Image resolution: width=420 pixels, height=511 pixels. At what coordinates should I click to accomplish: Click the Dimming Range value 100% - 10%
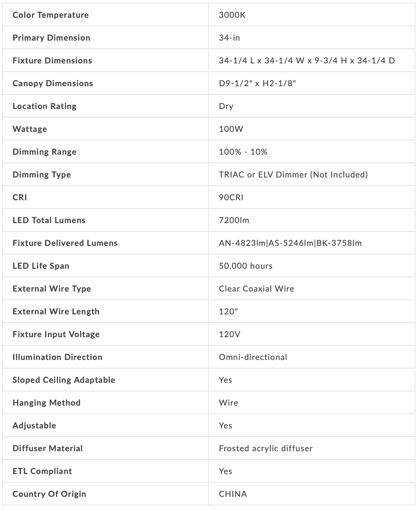pyautogui.click(x=243, y=152)
